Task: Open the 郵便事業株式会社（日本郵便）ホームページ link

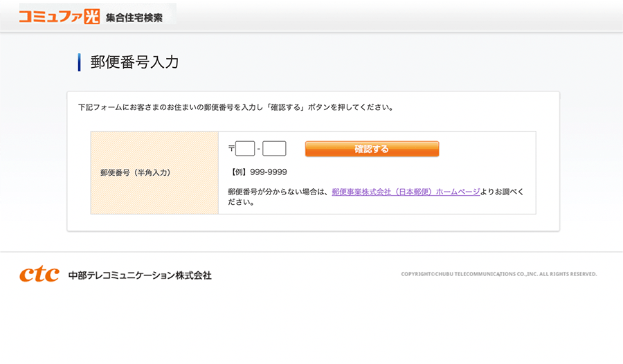Action: coord(406,192)
